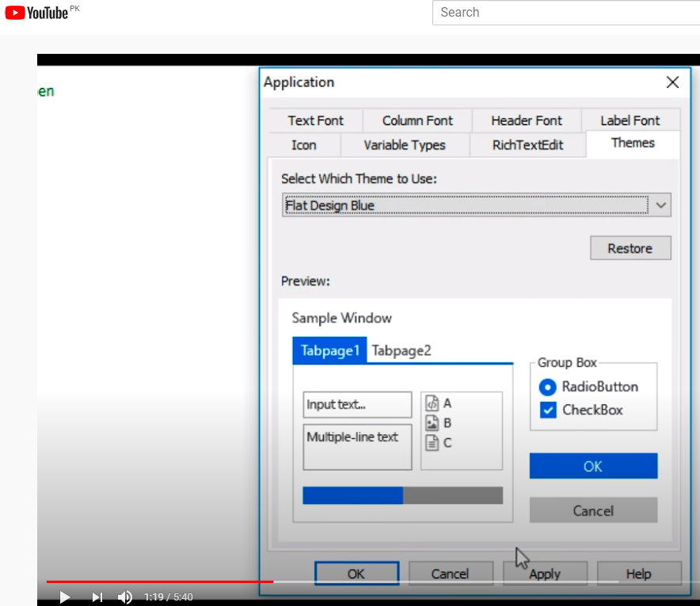This screenshot has height=606, width=700.
Task: Open the Variable Types tab
Action: click(x=405, y=145)
